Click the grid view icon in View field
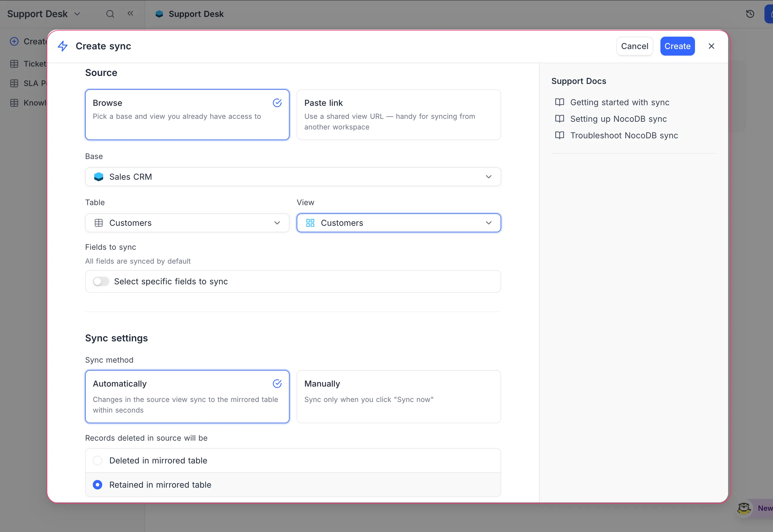 pyautogui.click(x=310, y=223)
